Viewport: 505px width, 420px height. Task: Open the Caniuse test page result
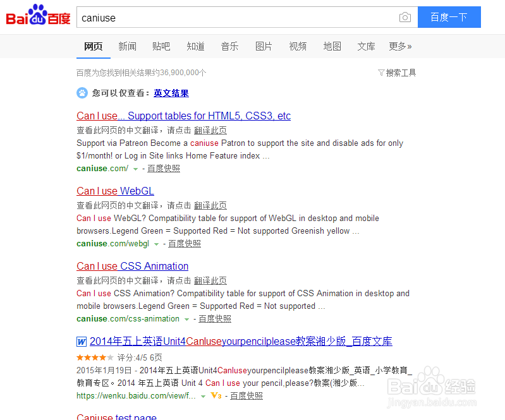click(x=116, y=416)
